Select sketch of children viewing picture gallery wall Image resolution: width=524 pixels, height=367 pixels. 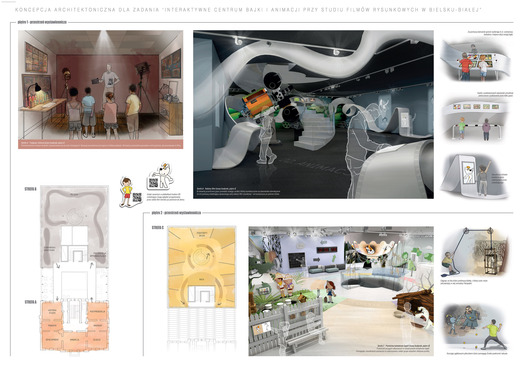pos(475,120)
